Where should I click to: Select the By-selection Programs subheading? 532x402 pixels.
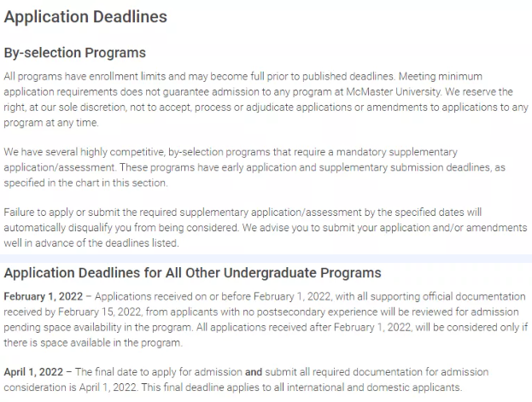click(x=75, y=53)
